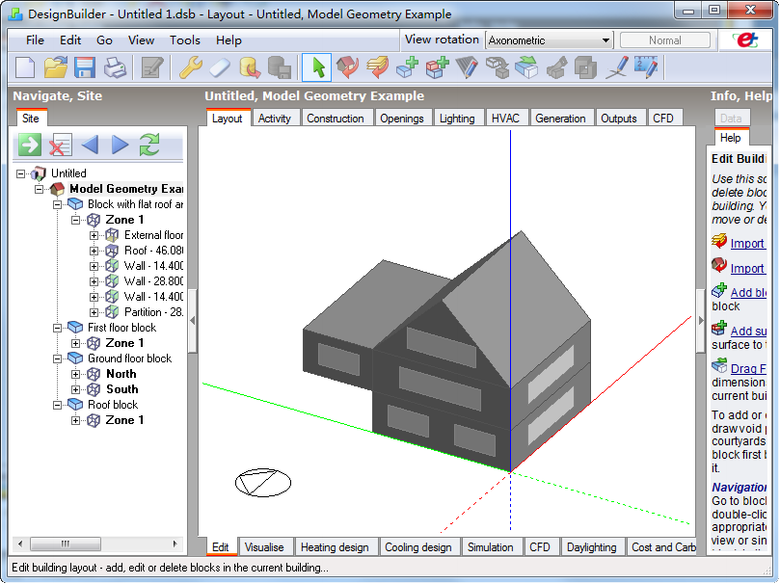This screenshot has width=780, height=584.
Task: Click the Add new block icon
Action: pyautogui.click(x=407, y=68)
